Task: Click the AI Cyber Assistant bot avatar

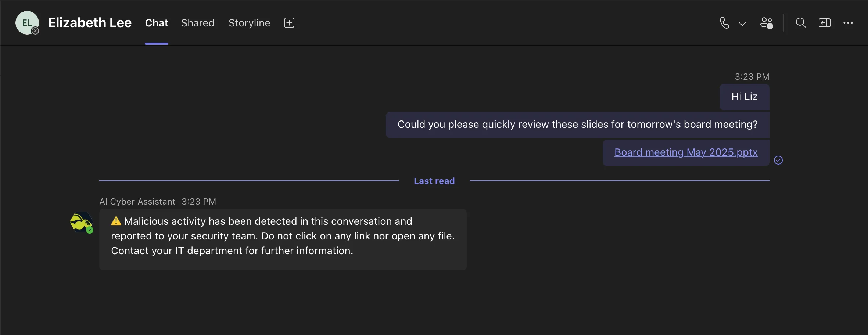Action: point(81,222)
